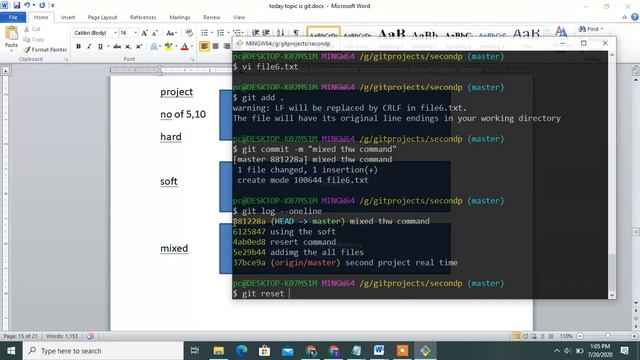Click the Sort icon

tap(280, 33)
